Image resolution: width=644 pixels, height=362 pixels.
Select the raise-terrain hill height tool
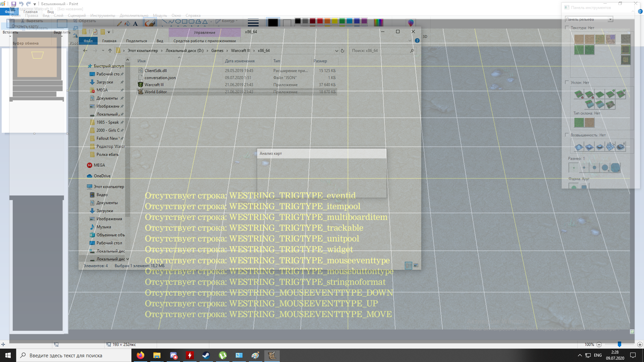(x=579, y=146)
